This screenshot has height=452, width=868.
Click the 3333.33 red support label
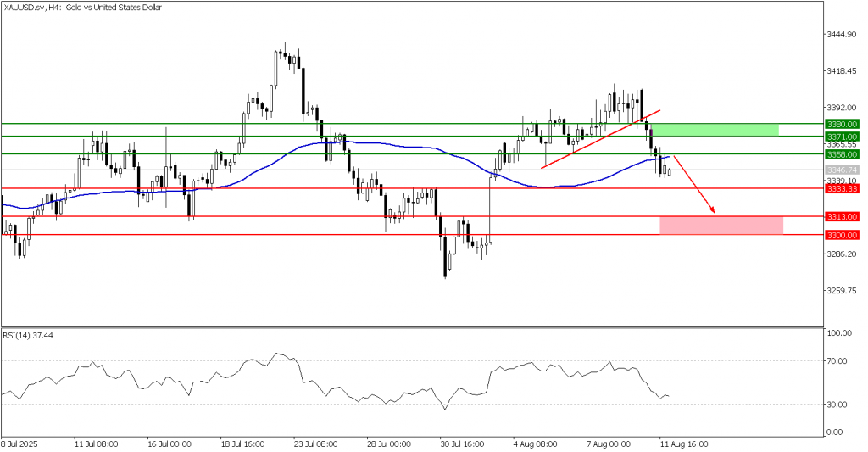(x=842, y=189)
